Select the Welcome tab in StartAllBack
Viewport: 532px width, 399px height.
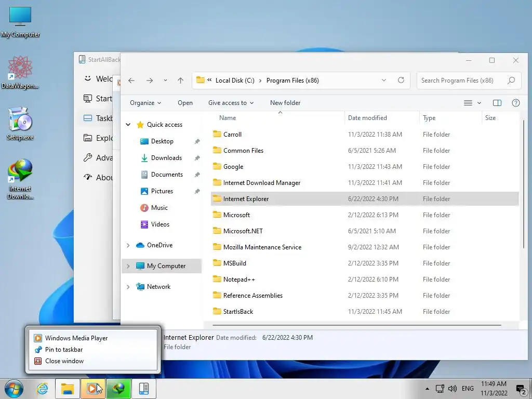[x=98, y=79]
